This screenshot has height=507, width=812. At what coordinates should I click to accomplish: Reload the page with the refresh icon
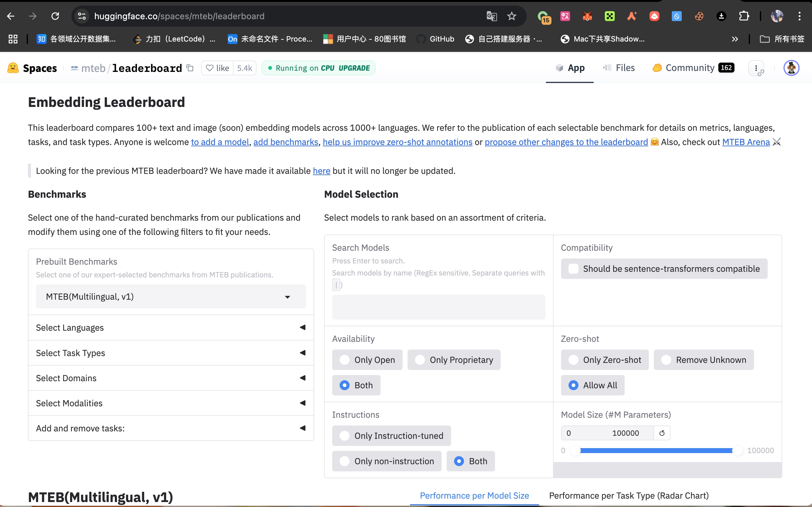(x=55, y=16)
